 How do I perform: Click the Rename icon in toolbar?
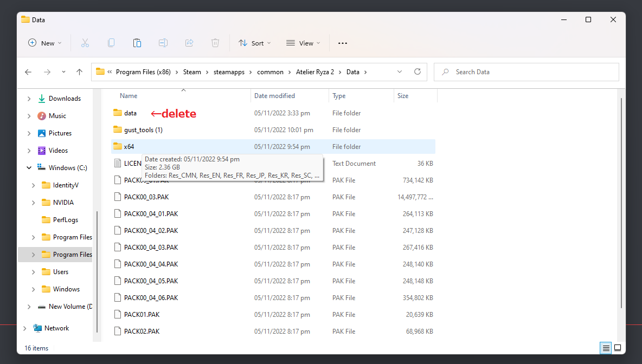coord(163,43)
